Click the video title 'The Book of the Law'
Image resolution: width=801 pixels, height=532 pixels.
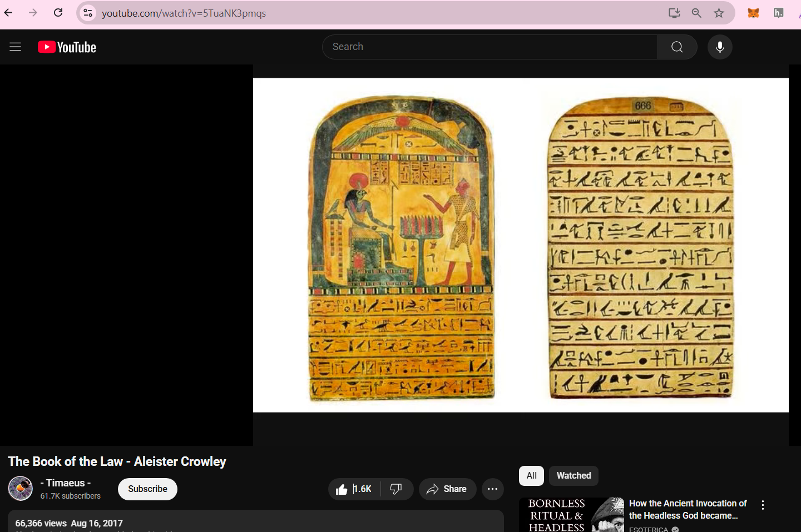[117, 461]
